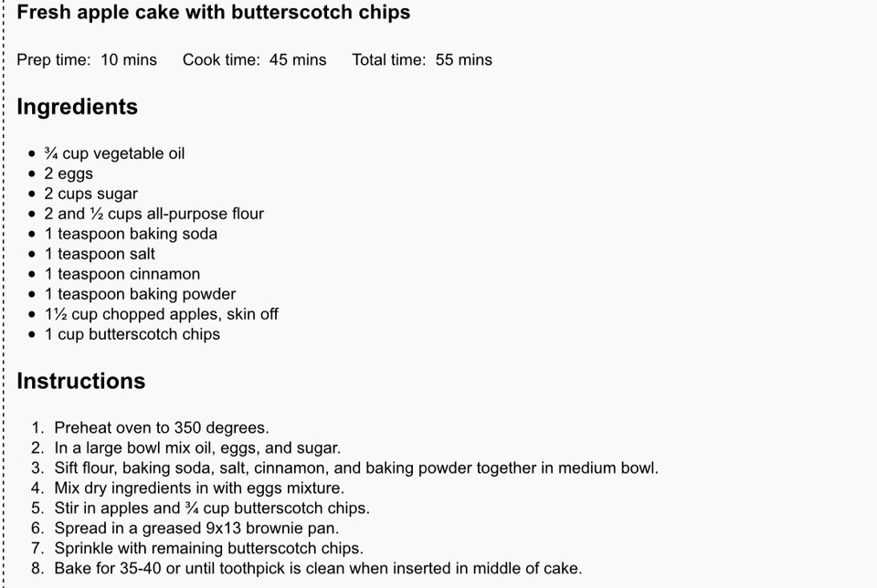This screenshot has width=877, height=588.
Task: Click the Total time 55 mins text
Action: coord(422,60)
